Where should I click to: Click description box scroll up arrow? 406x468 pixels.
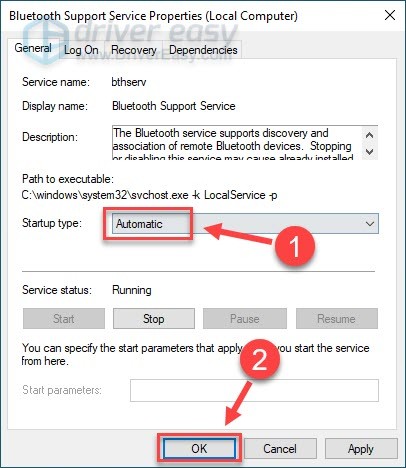tap(369, 135)
